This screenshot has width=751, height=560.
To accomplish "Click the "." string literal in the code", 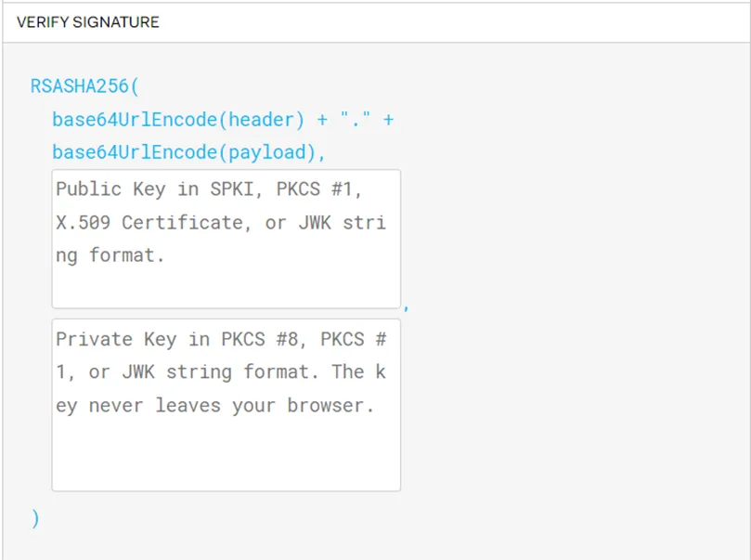I will [x=351, y=120].
